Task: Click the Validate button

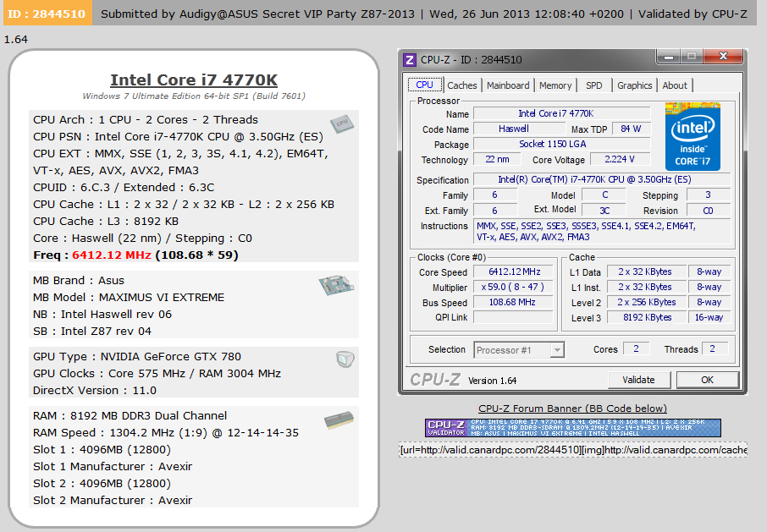Action: tap(638, 380)
